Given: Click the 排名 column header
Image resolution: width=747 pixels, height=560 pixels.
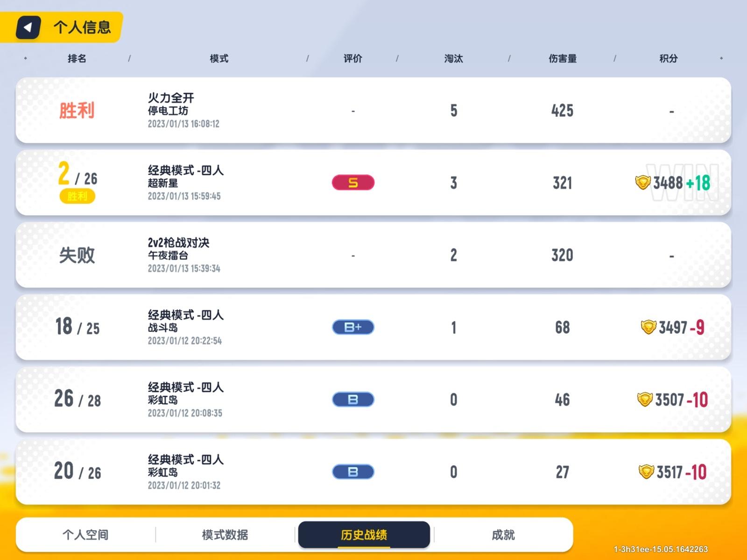Looking at the screenshot, I should (77, 58).
